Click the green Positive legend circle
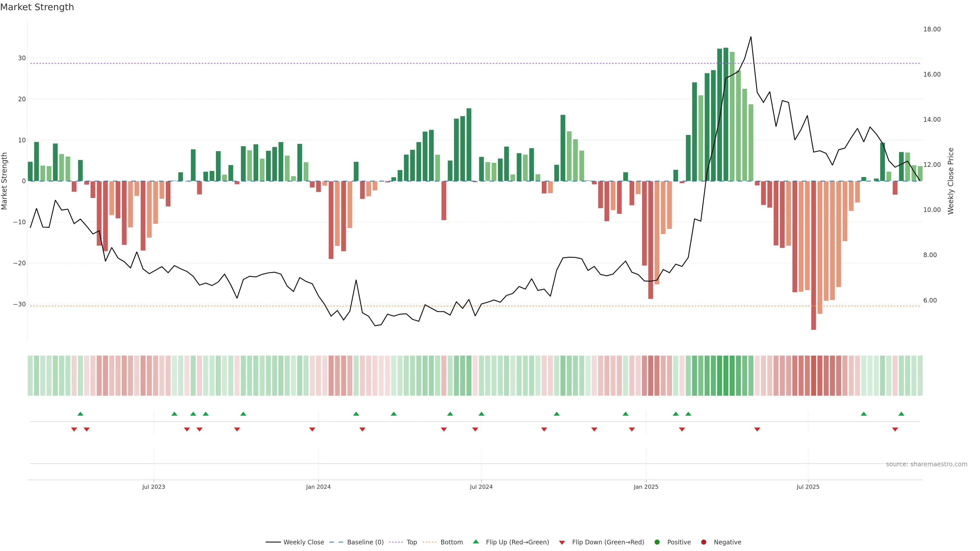980x551 pixels. pos(657,542)
